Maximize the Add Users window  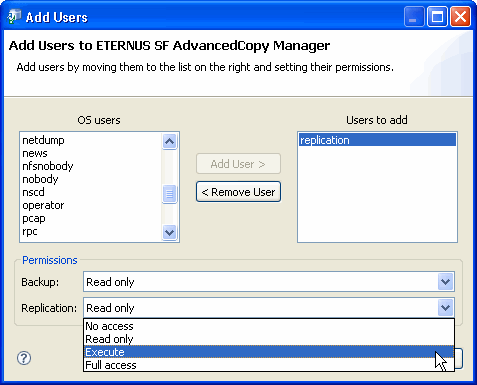(x=437, y=17)
